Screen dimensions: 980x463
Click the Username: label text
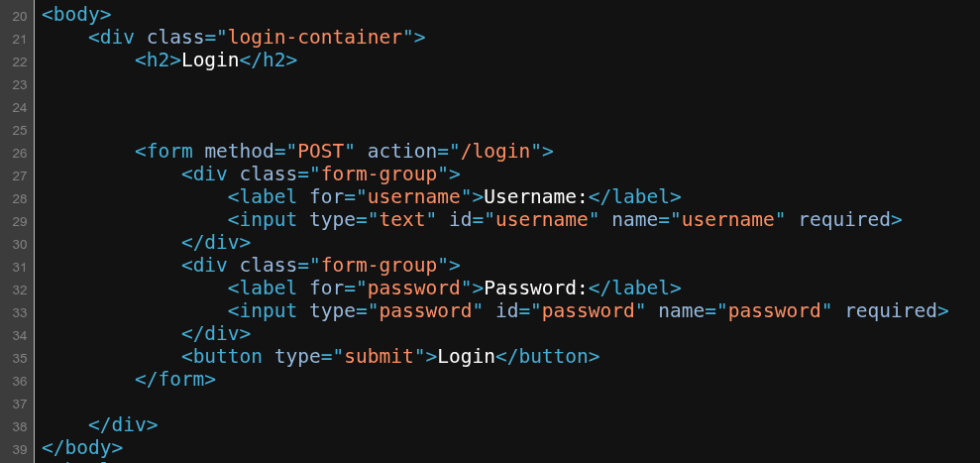click(536, 197)
